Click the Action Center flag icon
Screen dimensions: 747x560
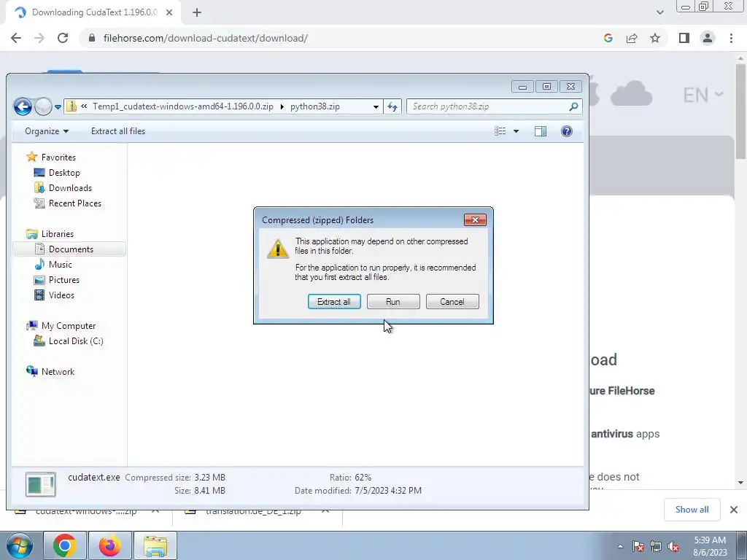click(638, 546)
